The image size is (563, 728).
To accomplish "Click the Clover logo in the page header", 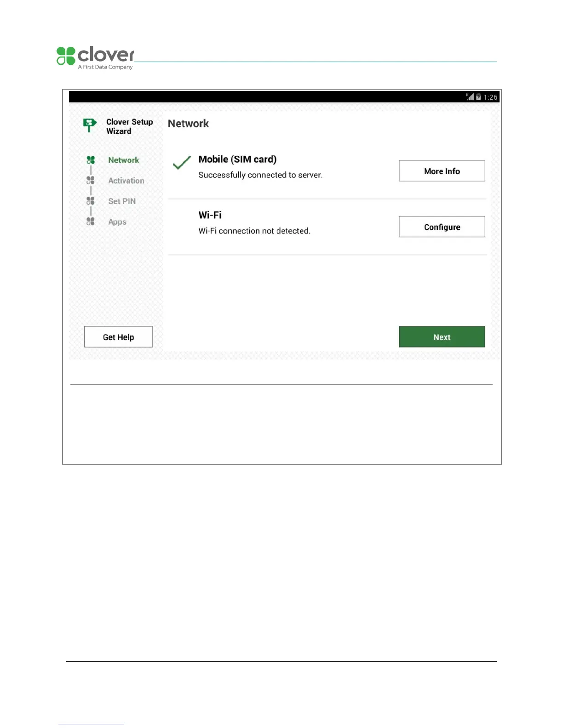I will point(95,57).
